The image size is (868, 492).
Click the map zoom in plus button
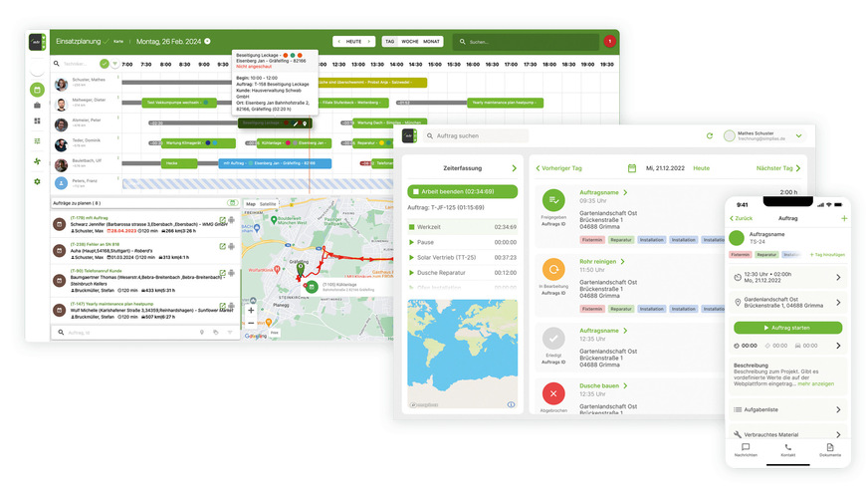tap(250, 311)
